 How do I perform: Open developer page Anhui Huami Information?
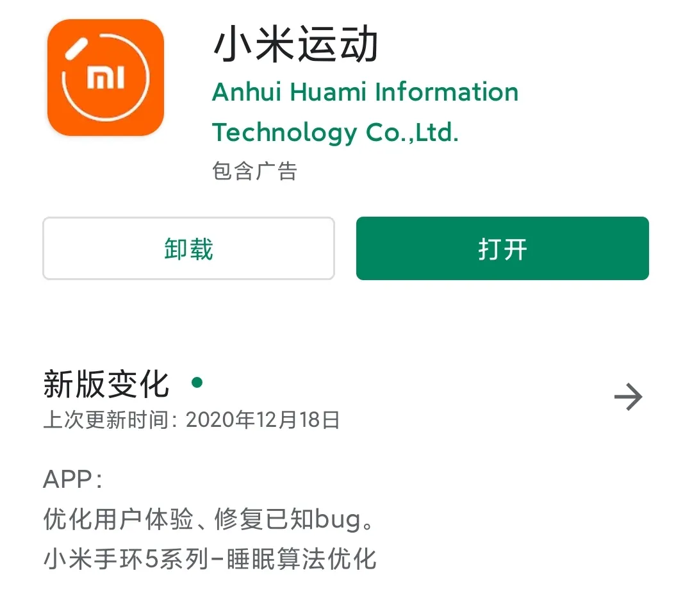click(365, 92)
